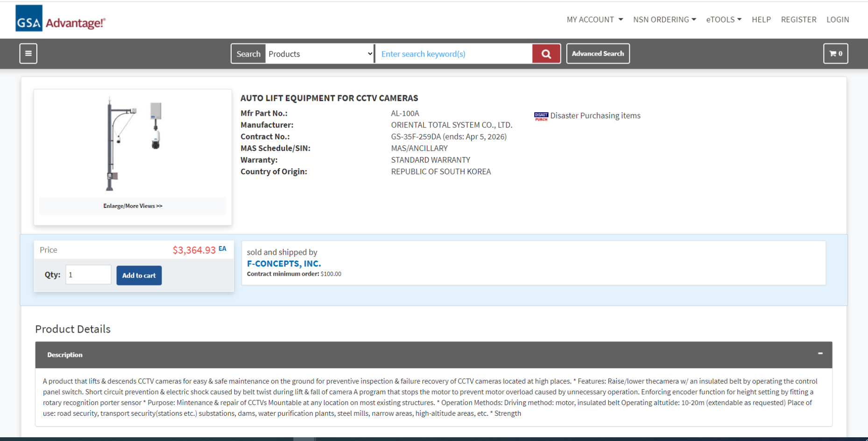
Task: Click the Mfr Part No. value AL-100A
Action: click(405, 114)
